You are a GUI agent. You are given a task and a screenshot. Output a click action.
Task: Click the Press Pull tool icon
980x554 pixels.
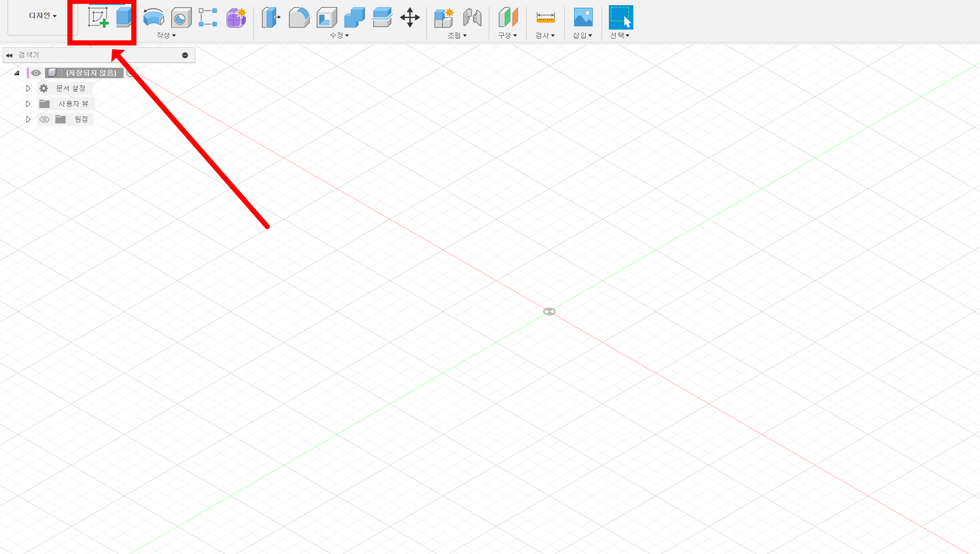click(x=270, y=18)
